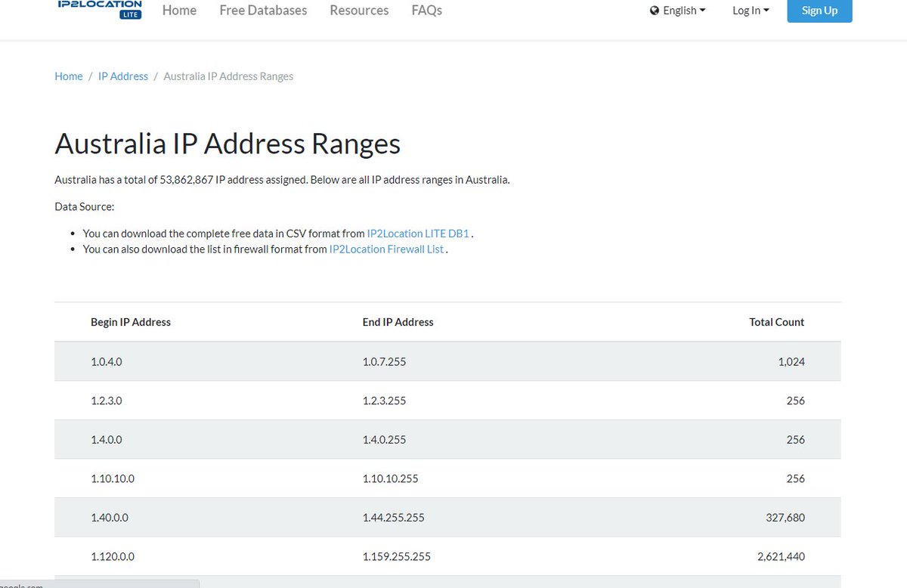Click the 1.2.3.255 end IP cell
907x588 pixels.
click(x=384, y=401)
